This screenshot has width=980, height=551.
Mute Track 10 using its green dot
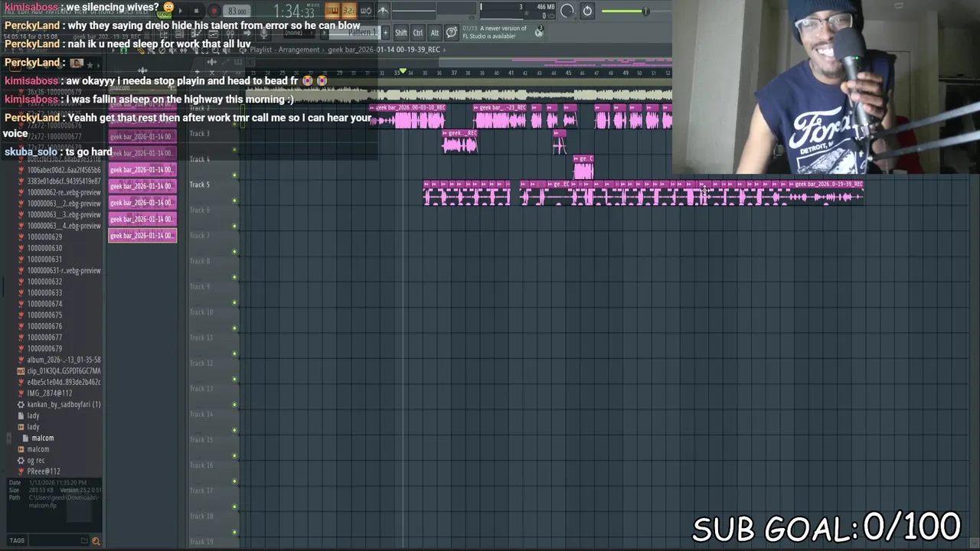[234, 328]
